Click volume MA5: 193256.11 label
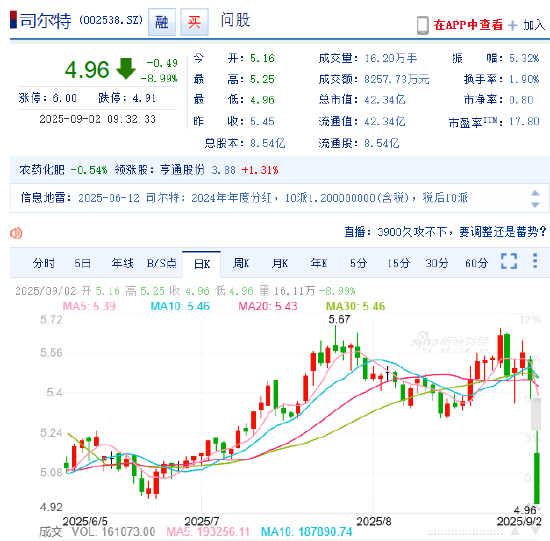 [x=208, y=532]
